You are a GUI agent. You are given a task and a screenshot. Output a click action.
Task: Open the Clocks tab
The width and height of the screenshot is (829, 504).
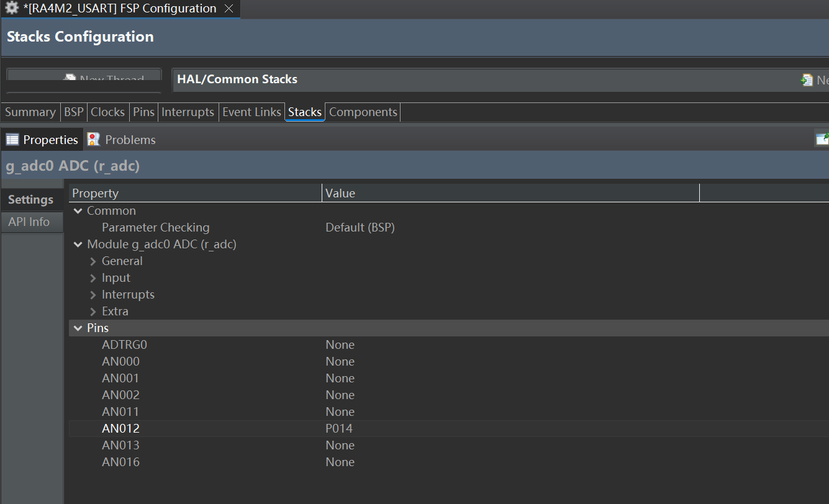[108, 112]
